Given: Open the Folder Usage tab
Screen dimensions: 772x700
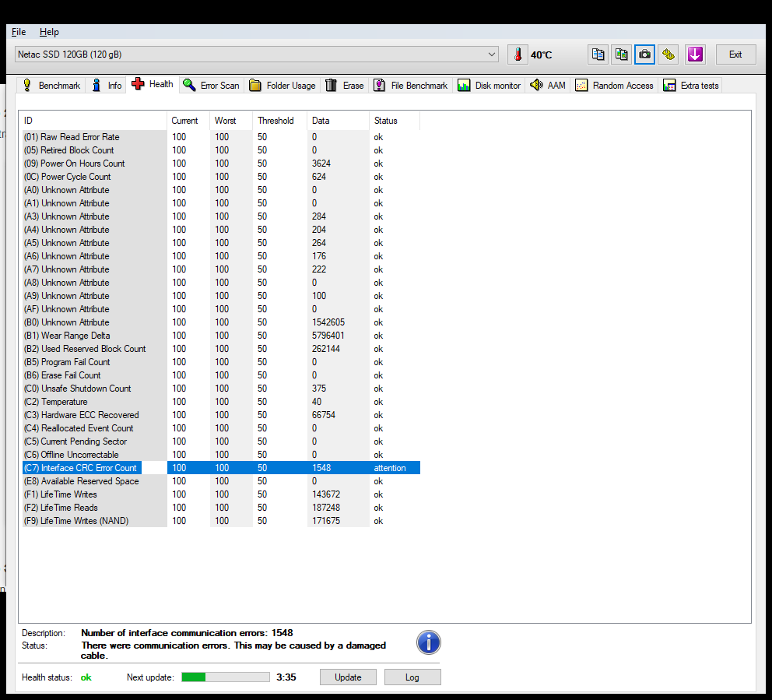Looking at the screenshot, I should [x=282, y=85].
